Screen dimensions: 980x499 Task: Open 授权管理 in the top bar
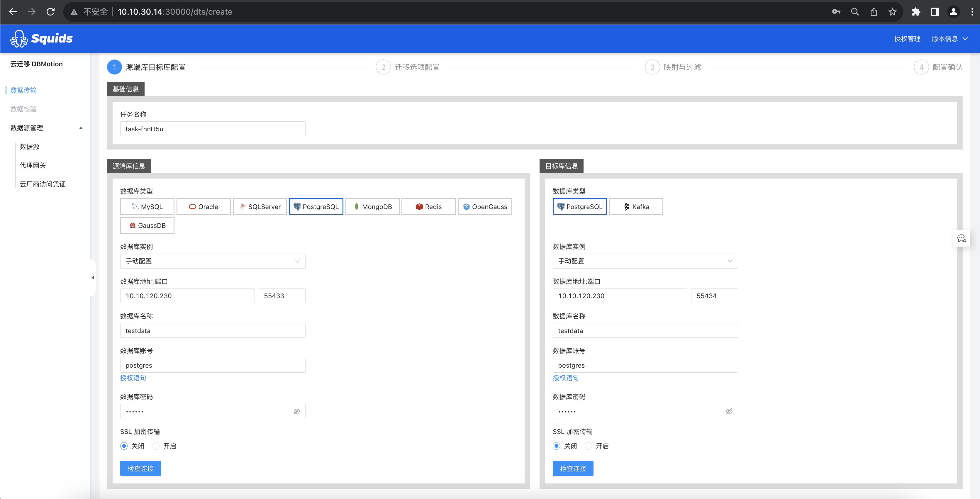(x=907, y=38)
